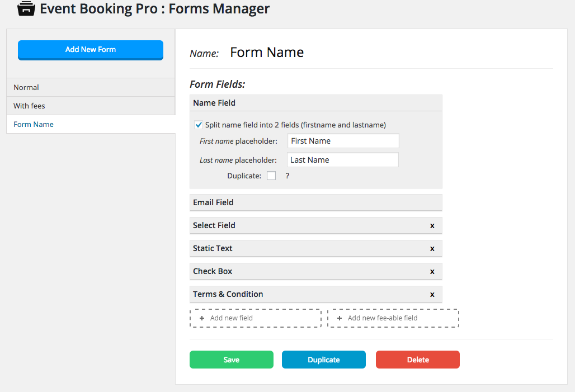Remove the Check Box field with its x
The width and height of the screenshot is (575, 392).
432,272
